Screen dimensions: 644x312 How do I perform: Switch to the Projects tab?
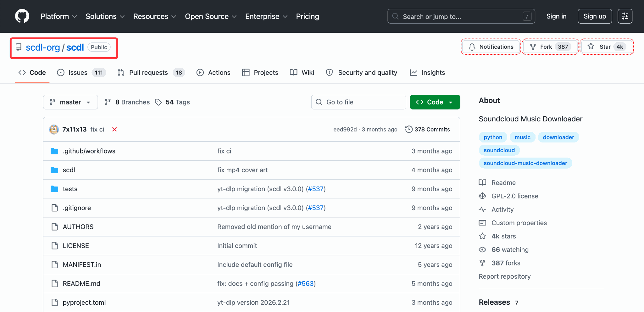[260, 73]
